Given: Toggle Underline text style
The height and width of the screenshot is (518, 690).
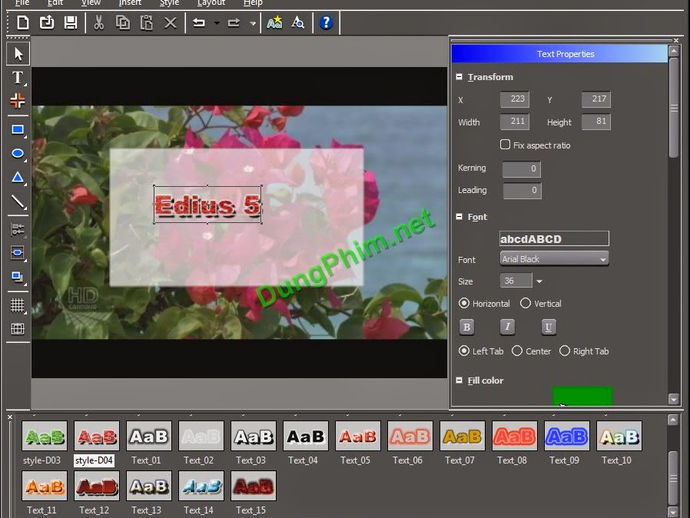Looking at the screenshot, I should coord(548,327).
